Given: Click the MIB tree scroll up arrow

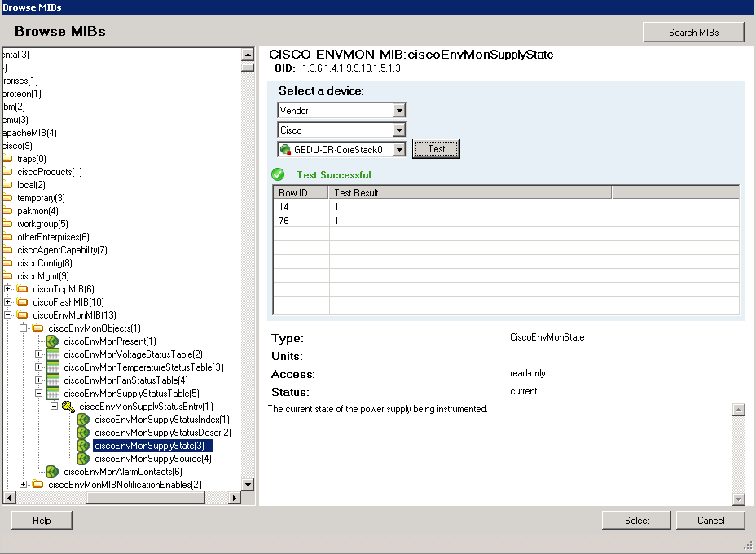Looking at the screenshot, I should point(248,55).
